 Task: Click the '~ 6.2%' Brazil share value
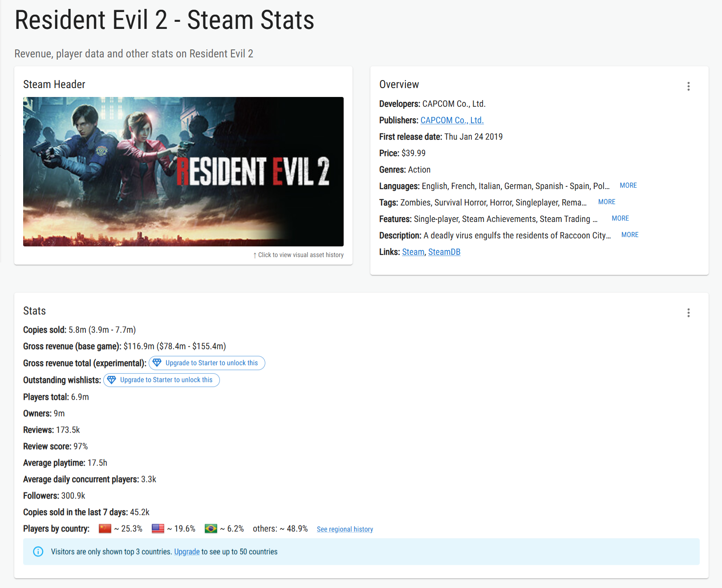tap(232, 528)
